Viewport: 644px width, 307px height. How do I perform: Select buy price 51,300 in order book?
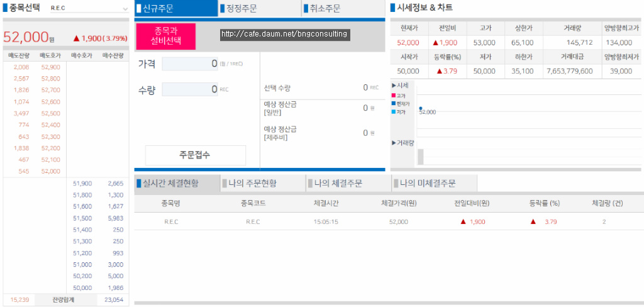[x=82, y=241]
